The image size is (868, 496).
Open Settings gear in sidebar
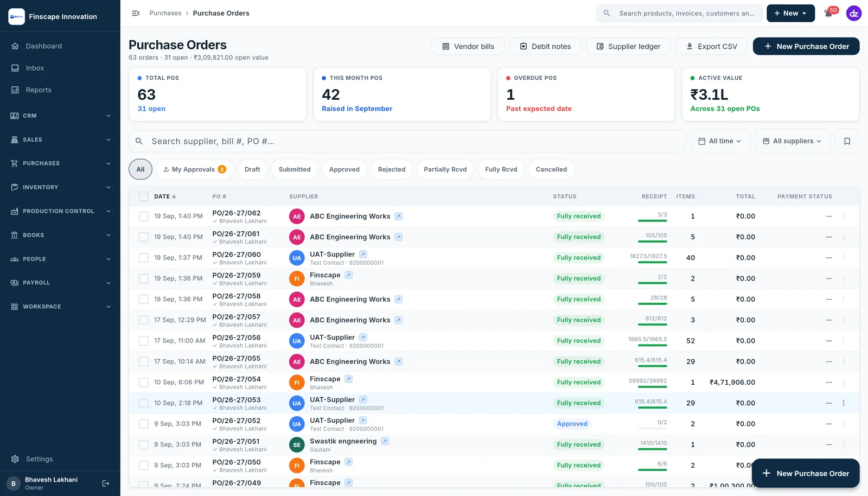coord(15,459)
